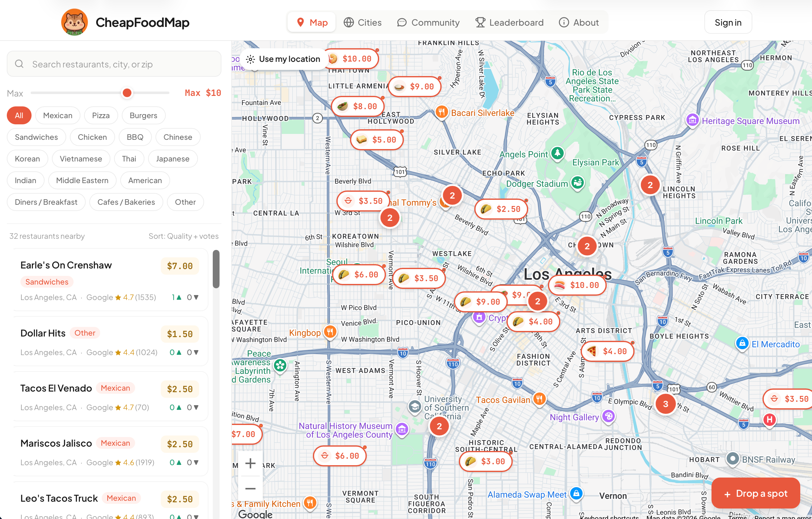Expand the cluster of 2 in Lincoln Heights

pos(650,185)
